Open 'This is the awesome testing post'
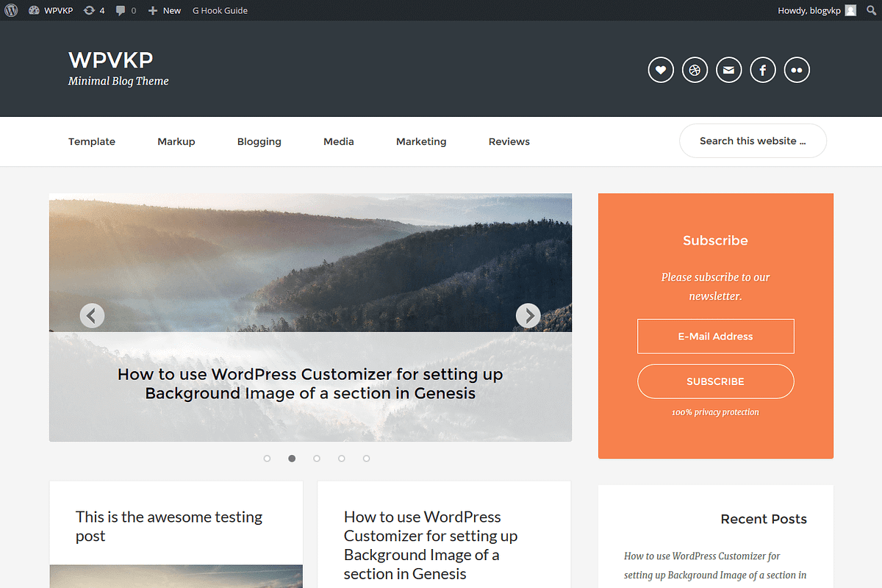The image size is (882, 588). [169, 526]
